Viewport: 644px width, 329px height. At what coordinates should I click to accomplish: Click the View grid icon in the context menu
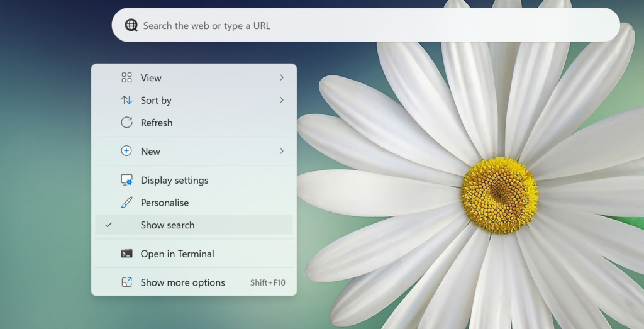[126, 77]
